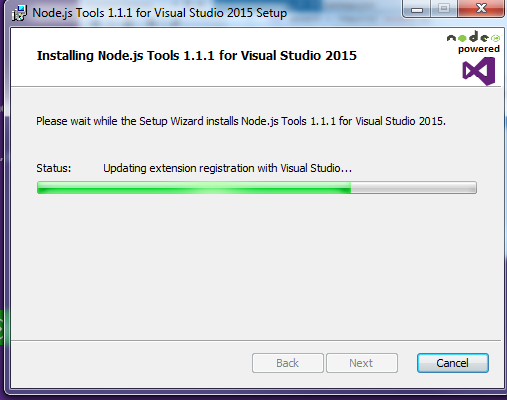Click the installer icon in title bar
The image size is (507, 400).
pyautogui.click(x=19, y=13)
